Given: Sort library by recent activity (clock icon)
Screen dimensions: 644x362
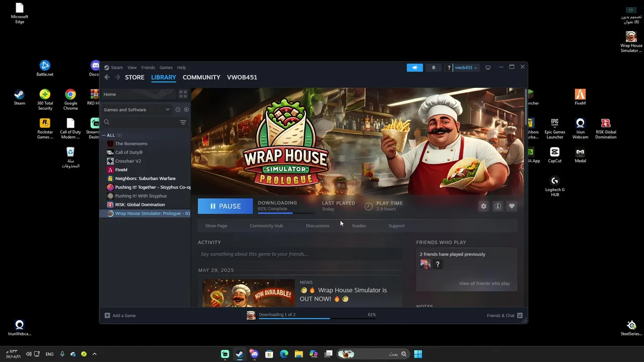Looking at the screenshot, I should 178,110.
